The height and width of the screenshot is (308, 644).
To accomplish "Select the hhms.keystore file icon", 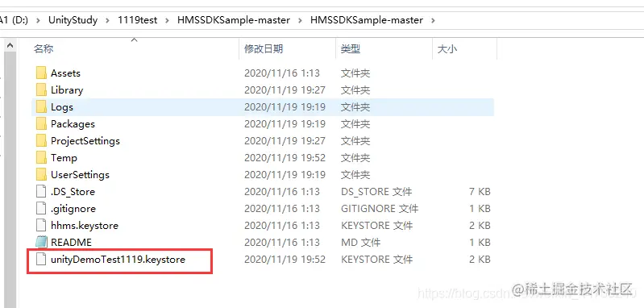I will tap(41, 226).
